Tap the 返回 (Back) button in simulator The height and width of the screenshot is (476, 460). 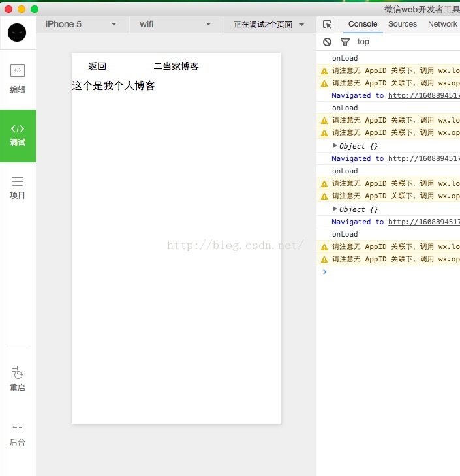(97, 67)
